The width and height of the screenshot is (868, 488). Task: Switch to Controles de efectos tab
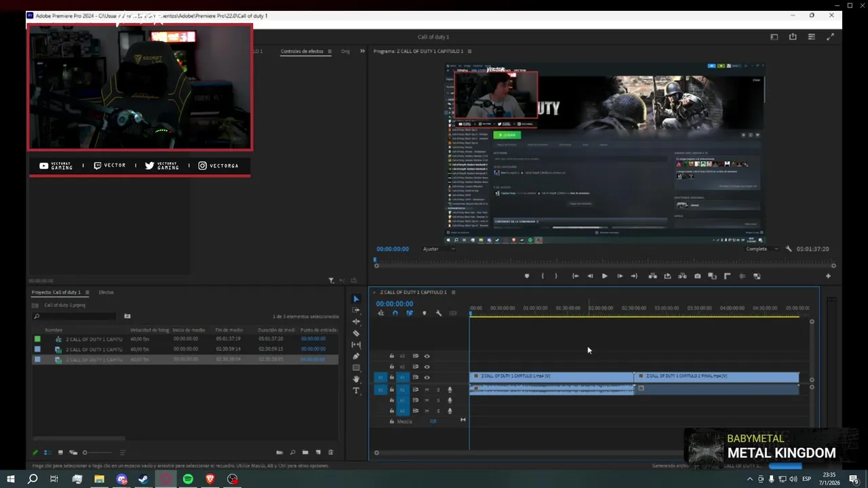click(x=302, y=51)
